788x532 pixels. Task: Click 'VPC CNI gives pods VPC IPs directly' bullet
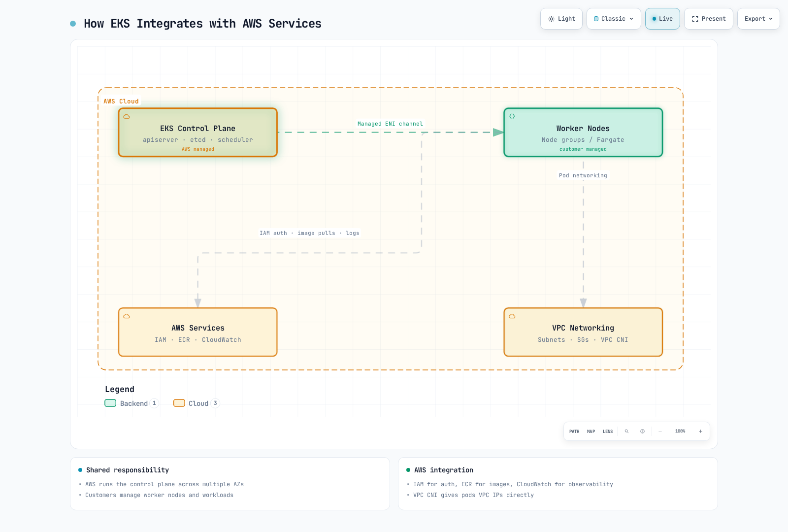pos(473,495)
